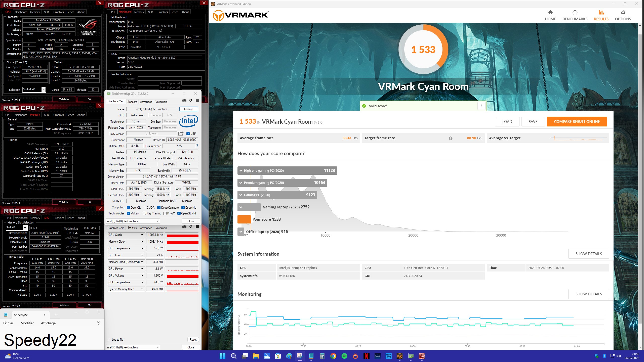Viewport: 644px width, 362px height.
Task: Click Lookup button in GPU-Z
Action: 189,109
